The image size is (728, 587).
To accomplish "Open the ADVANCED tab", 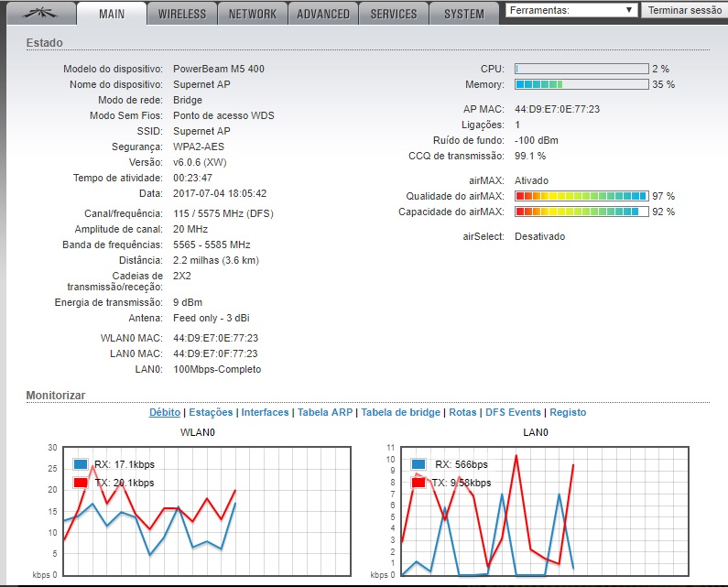I will click(322, 14).
